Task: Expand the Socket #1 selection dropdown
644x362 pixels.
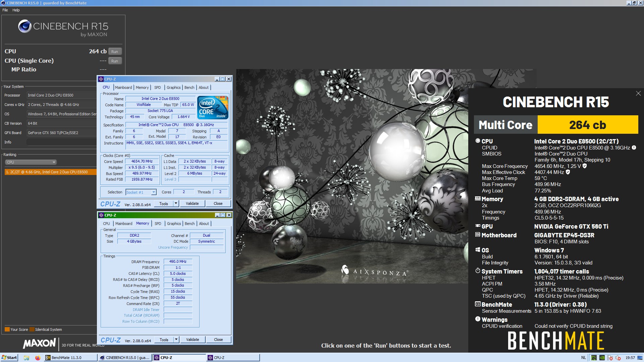Action: pos(154,192)
